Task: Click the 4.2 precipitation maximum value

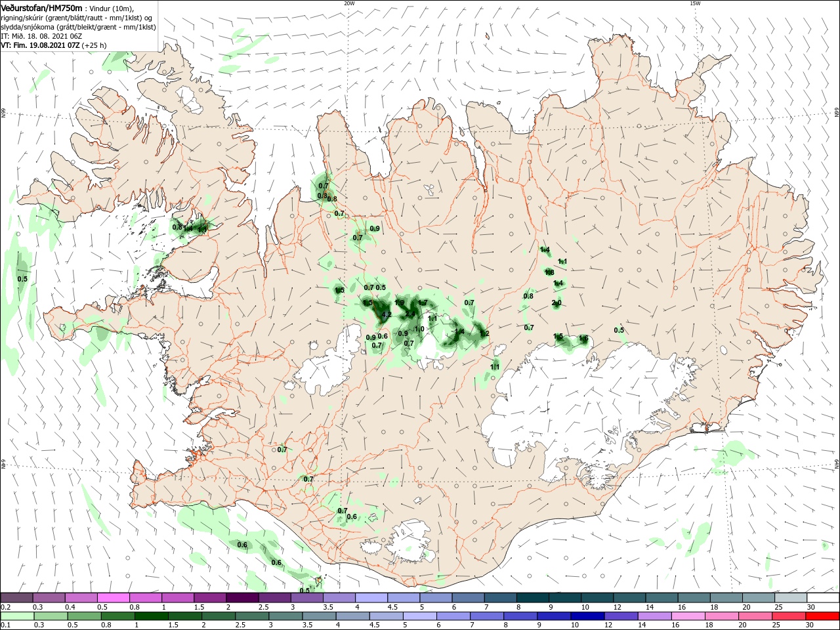Action: click(387, 315)
